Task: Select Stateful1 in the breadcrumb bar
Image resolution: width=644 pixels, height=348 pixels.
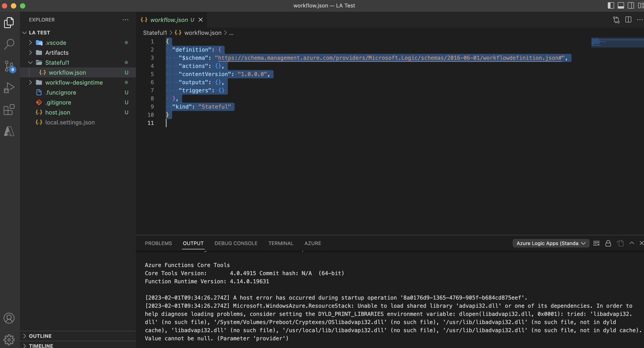Action: coord(155,33)
